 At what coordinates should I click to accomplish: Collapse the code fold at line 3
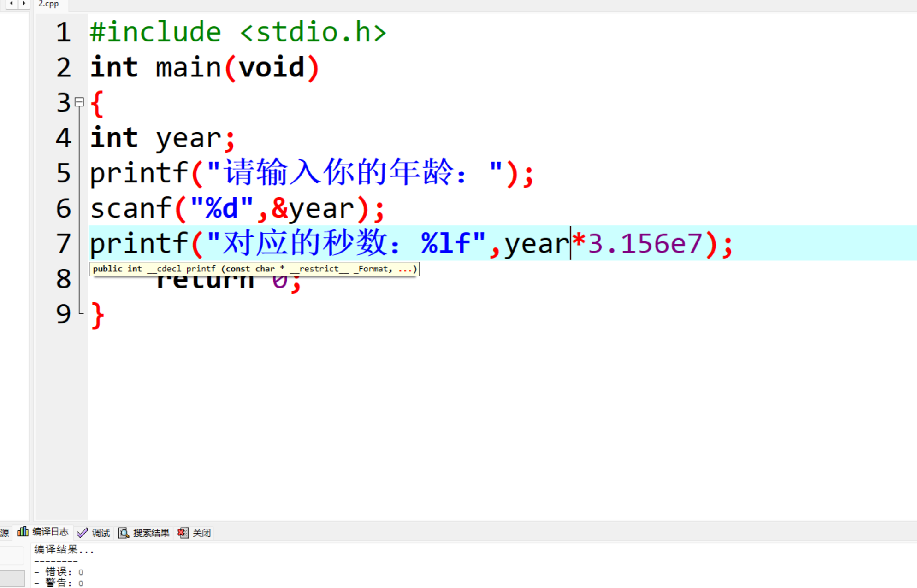tap(79, 102)
